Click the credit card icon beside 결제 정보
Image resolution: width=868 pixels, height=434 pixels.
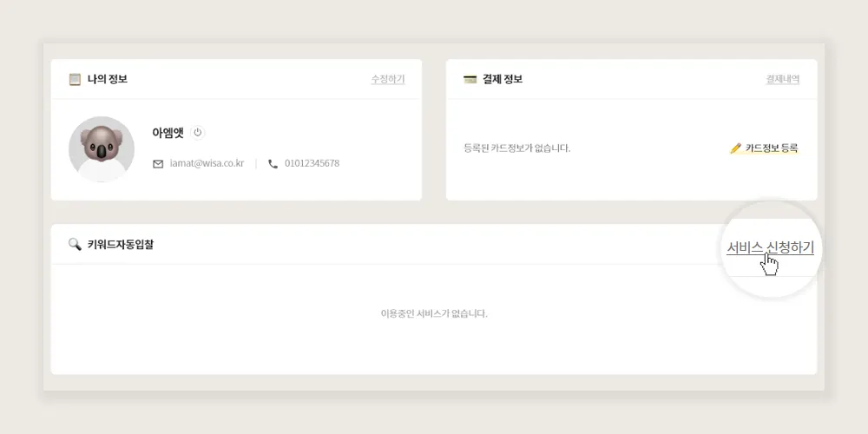[x=470, y=79]
